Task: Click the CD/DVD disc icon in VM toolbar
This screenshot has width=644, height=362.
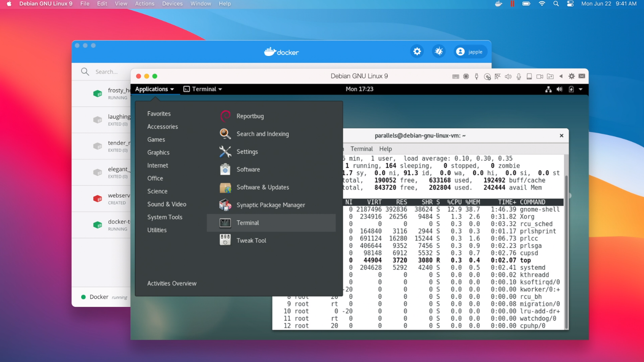Action: (x=487, y=77)
